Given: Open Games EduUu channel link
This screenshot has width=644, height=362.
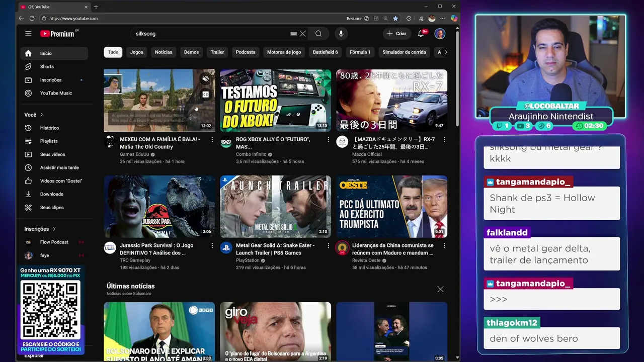Looking at the screenshot, I should click(x=134, y=154).
